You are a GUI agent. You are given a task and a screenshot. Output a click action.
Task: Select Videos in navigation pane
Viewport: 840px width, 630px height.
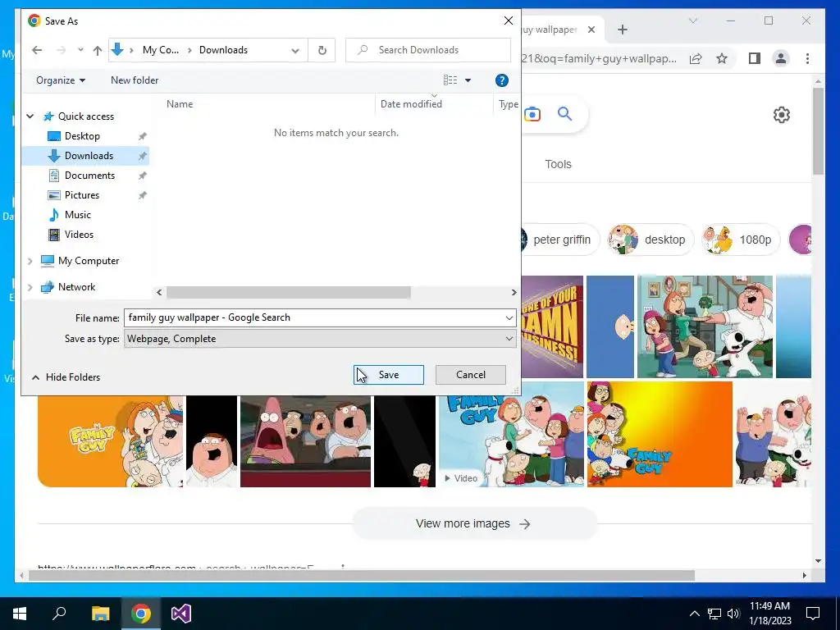79,235
